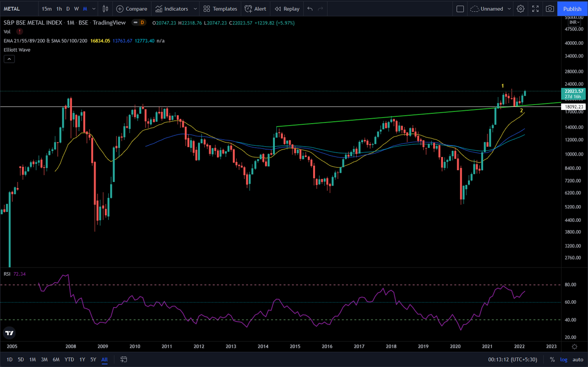Open the Compare symbol dialog
The height and width of the screenshot is (367, 588).
[x=132, y=9]
